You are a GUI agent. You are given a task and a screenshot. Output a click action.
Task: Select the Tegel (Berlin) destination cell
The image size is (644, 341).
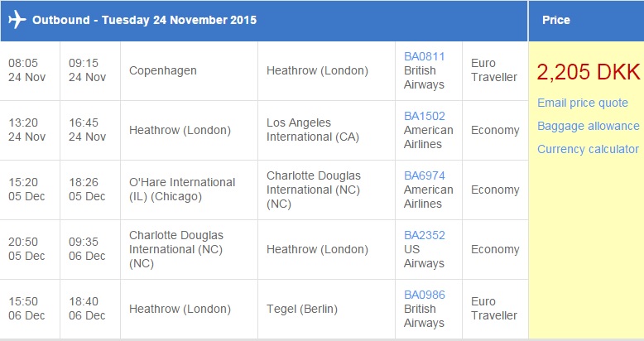(326, 309)
